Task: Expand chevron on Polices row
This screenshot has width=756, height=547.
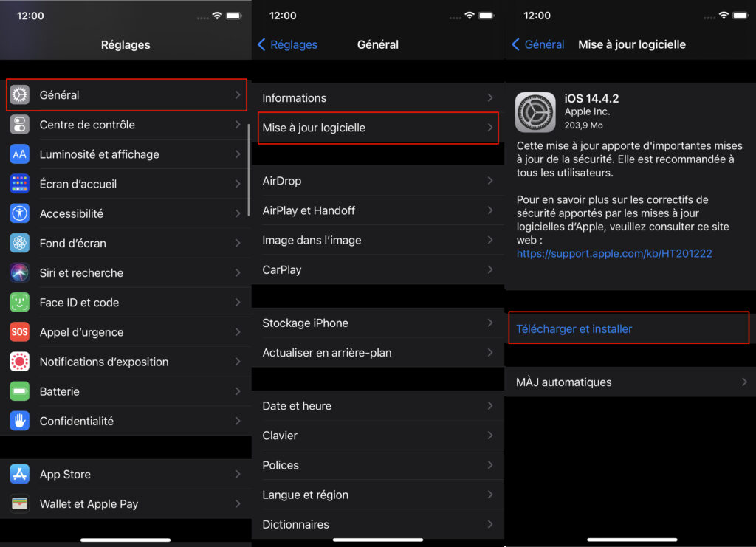Action: [x=490, y=465]
